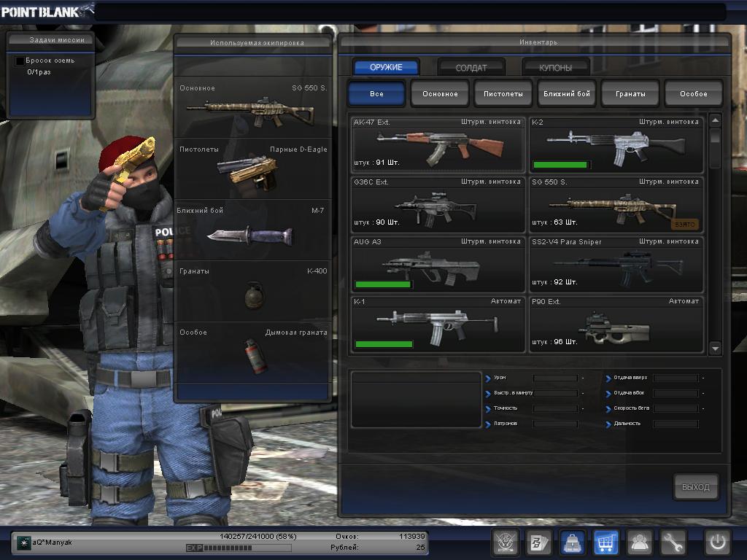Screen dimensions: 747x560
Task: Click equipped K-400 grenade slot
Action: 253,291
